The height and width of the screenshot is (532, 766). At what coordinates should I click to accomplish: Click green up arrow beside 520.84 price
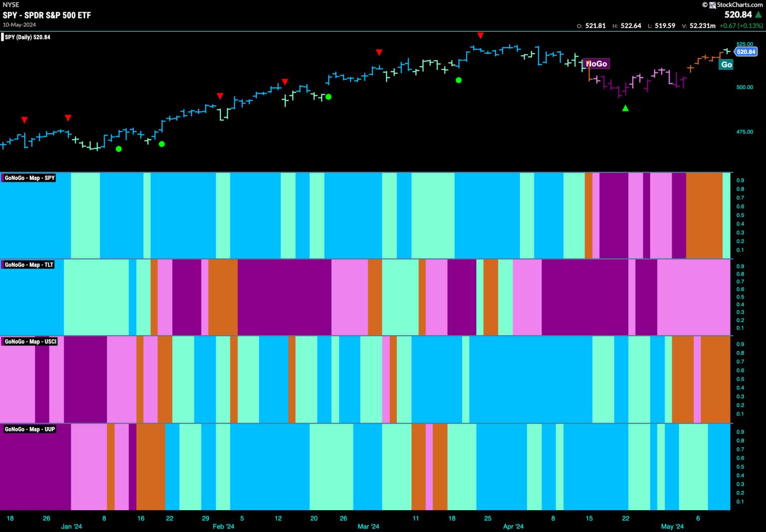pos(759,15)
